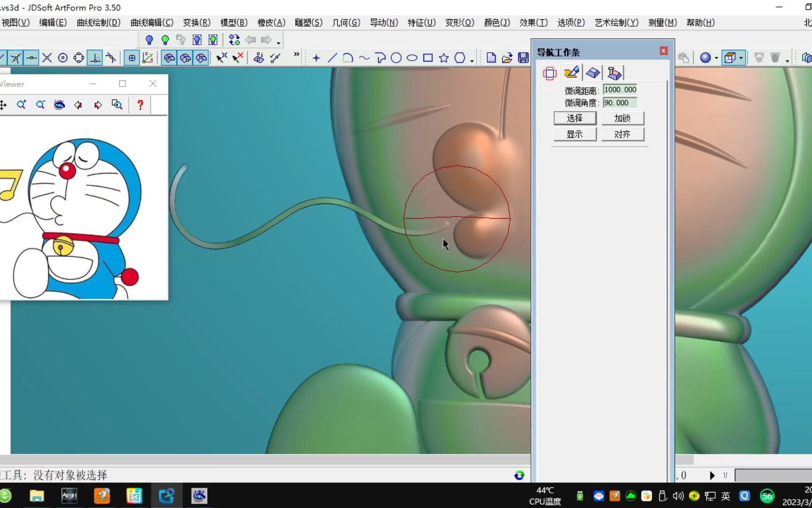Select the straight line drawing tool
Image resolution: width=812 pixels, height=508 pixels.
click(x=332, y=58)
